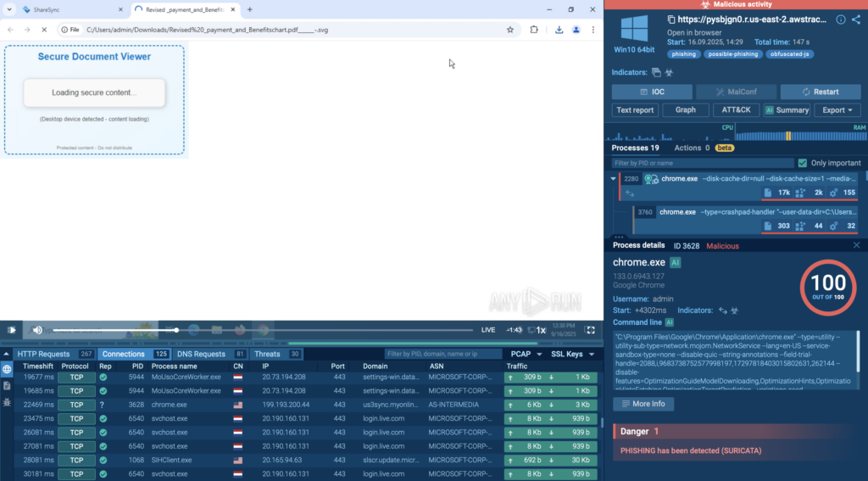The image size is (868, 481).
Task: Open Chrome three-dot menu
Action: pos(593,30)
